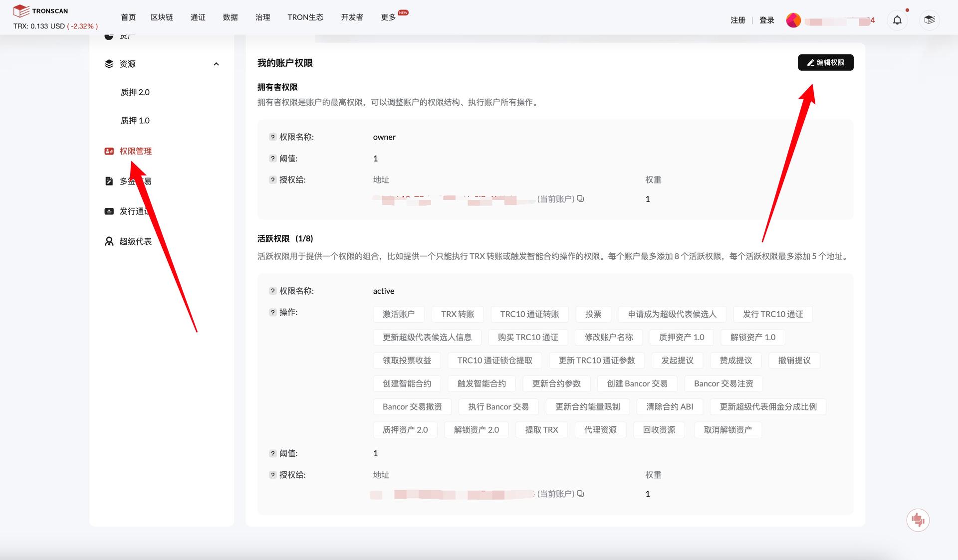Open the 治理 menu

click(x=262, y=17)
